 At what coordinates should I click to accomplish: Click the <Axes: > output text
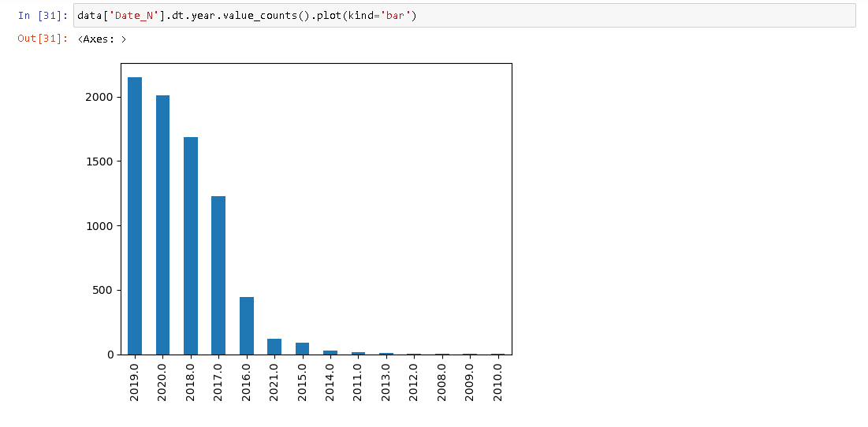click(x=102, y=39)
